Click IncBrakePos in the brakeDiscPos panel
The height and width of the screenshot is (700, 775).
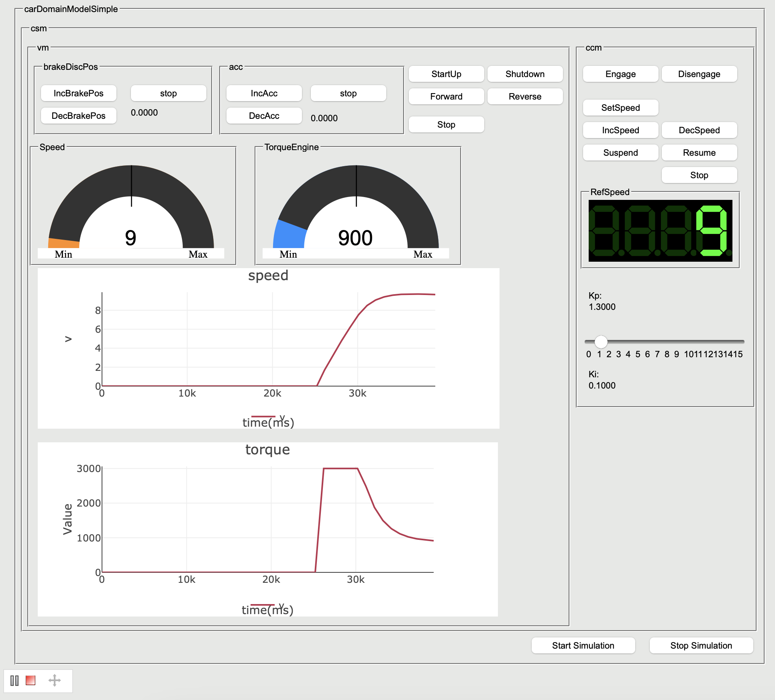click(79, 93)
